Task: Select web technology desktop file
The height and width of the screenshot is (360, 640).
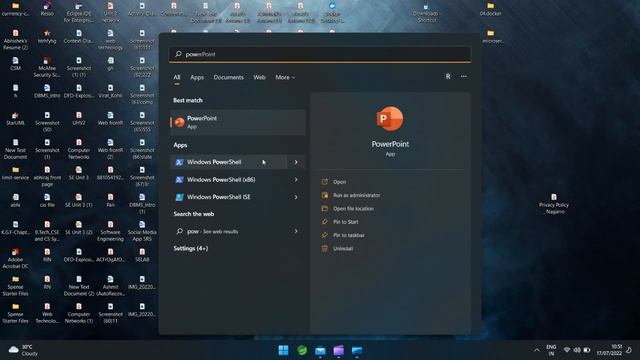Action: click(110, 40)
